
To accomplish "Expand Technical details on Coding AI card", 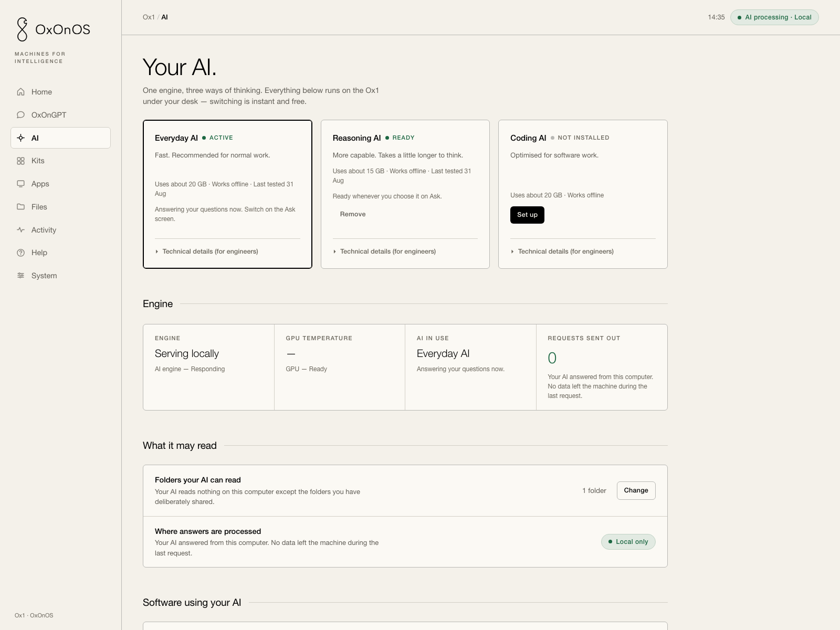I will coord(562,251).
